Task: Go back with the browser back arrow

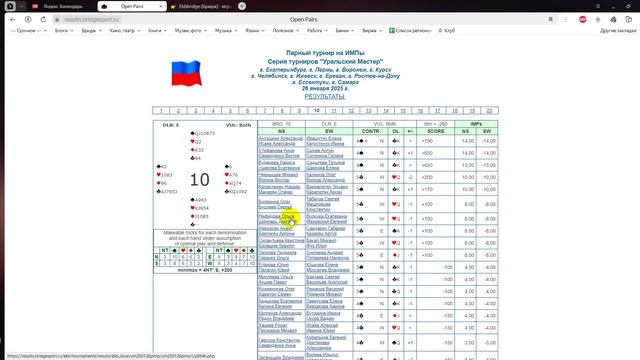Action: 13,19
